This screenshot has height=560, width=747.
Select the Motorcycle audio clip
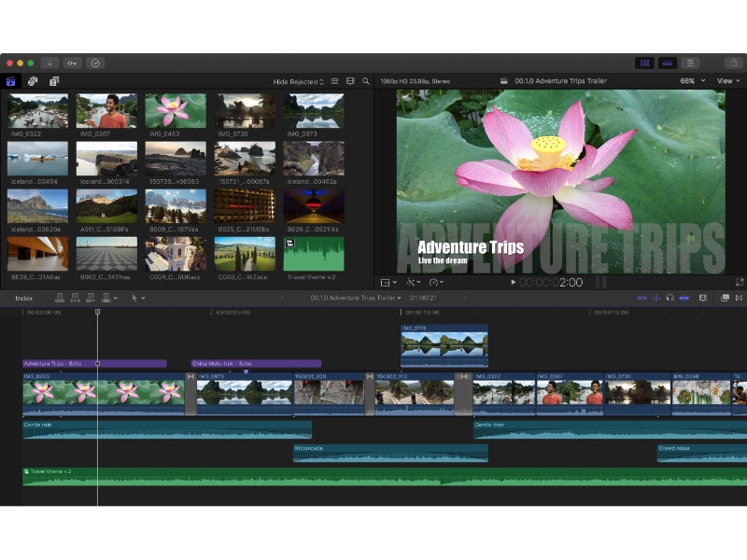click(x=390, y=454)
